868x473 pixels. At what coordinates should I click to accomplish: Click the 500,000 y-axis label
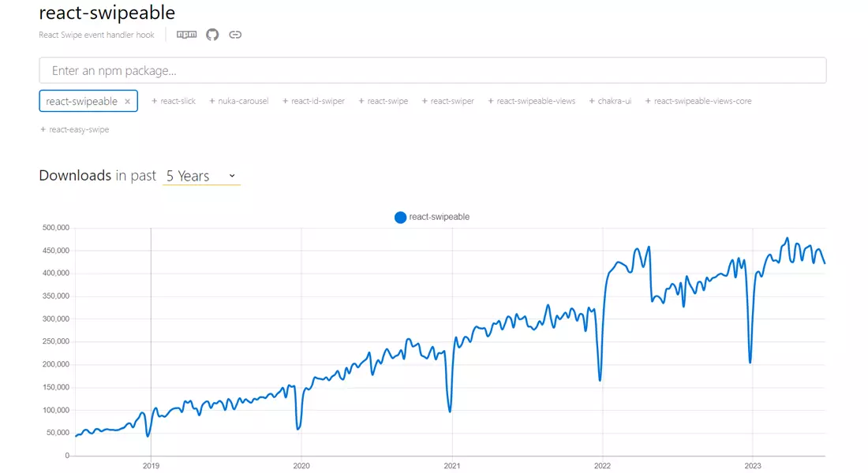coord(55,227)
